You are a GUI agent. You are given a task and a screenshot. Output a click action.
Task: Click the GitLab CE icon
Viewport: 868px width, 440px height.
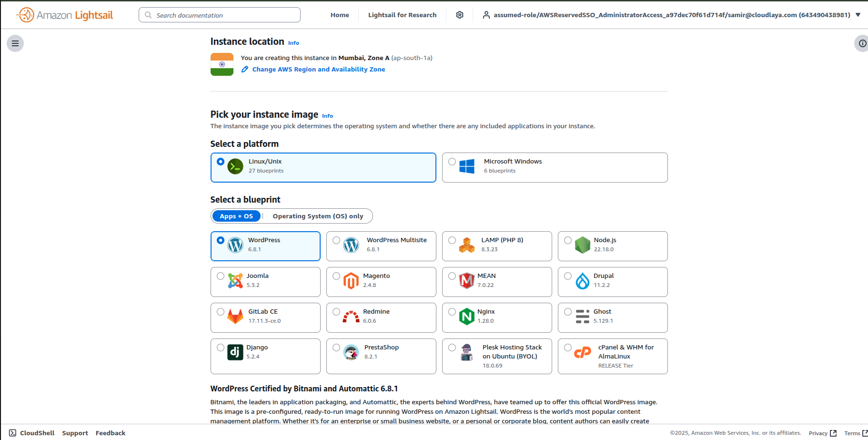coord(235,317)
